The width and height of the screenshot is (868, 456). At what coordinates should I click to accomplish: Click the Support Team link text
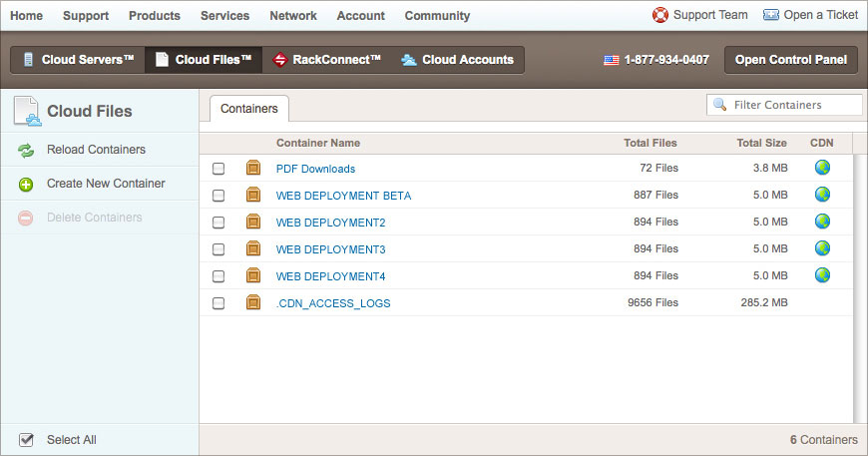tap(710, 15)
